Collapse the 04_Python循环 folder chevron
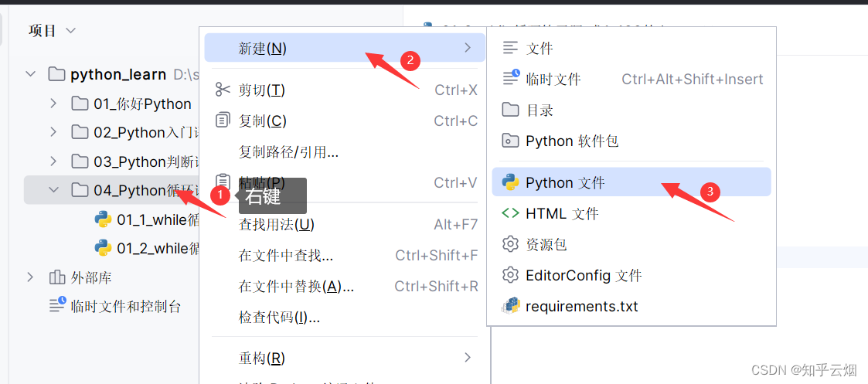Image resolution: width=868 pixels, height=384 pixels. point(53,190)
